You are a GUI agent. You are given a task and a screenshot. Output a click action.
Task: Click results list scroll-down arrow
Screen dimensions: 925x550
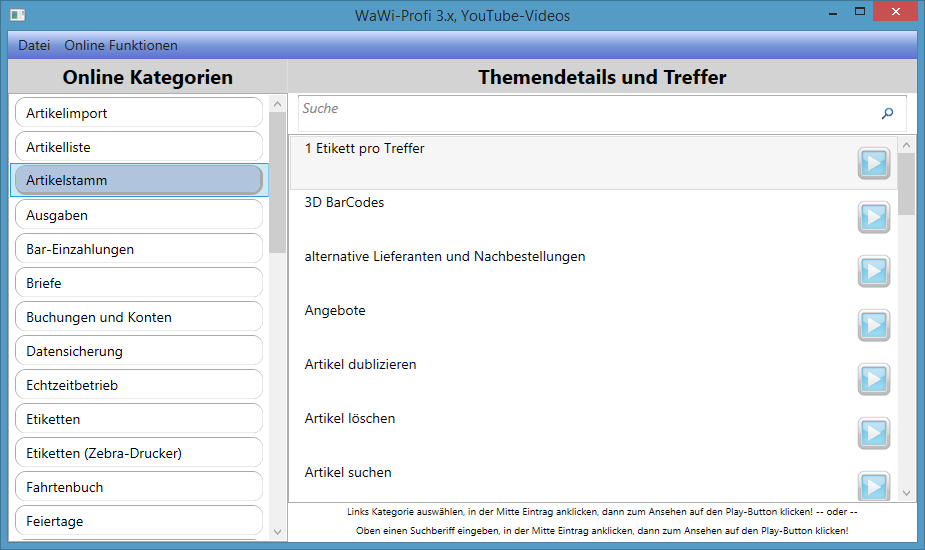click(907, 493)
